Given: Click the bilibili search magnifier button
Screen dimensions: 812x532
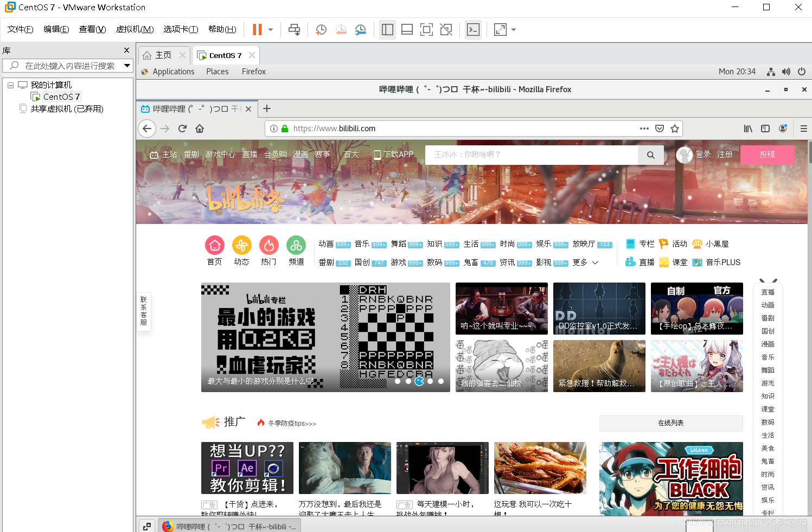Looking at the screenshot, I should click(x=650, y=155).
